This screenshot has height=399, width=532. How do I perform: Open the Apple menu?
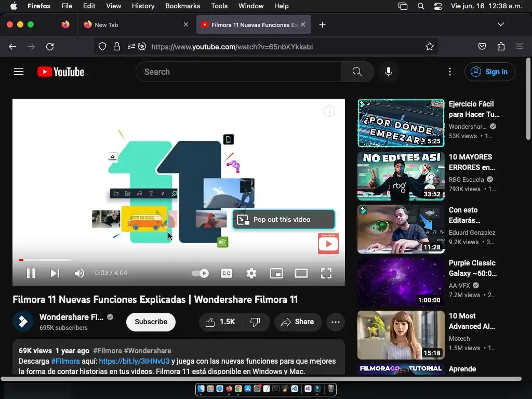coord(14,6)
